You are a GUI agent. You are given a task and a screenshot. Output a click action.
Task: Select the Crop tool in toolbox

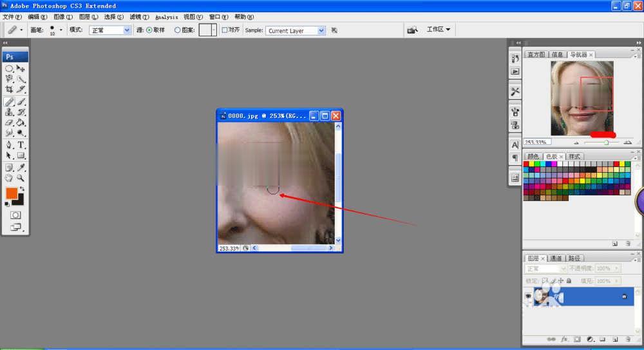9,90
